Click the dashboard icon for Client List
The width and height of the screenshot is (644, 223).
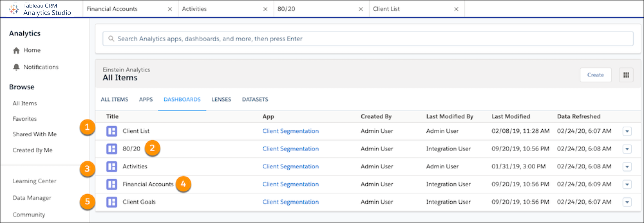(112, 131)
